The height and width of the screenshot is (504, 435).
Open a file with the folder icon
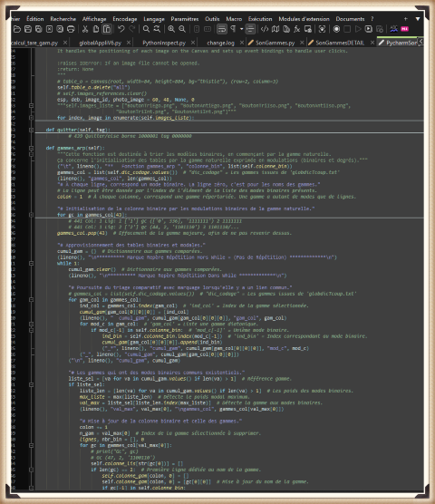pos(17,29)
